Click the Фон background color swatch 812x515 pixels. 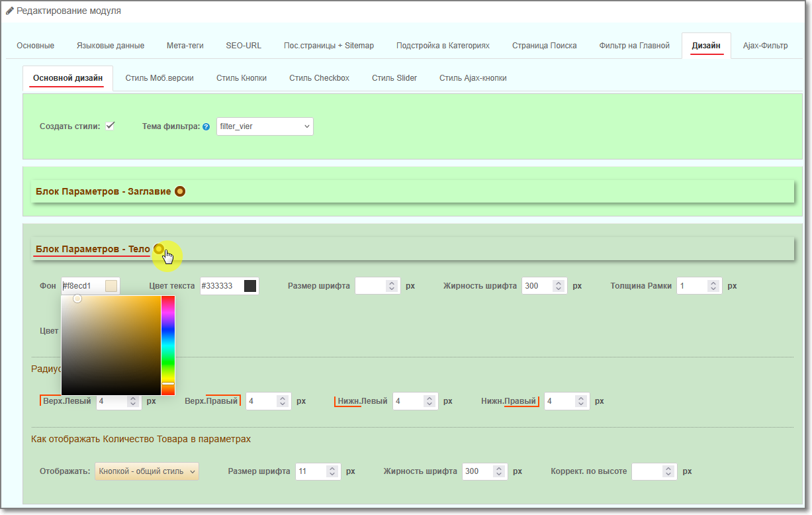coord(111,286)
